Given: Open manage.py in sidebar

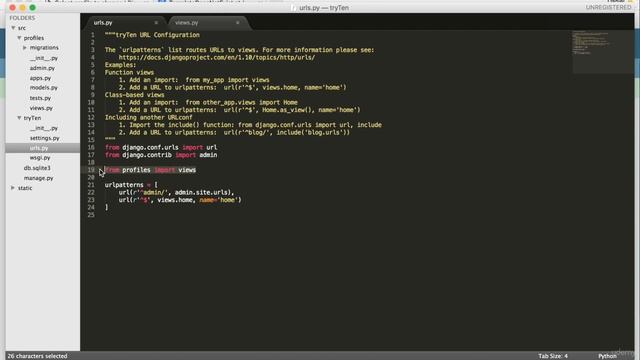Looking at the screenshot, I should 38,178.
